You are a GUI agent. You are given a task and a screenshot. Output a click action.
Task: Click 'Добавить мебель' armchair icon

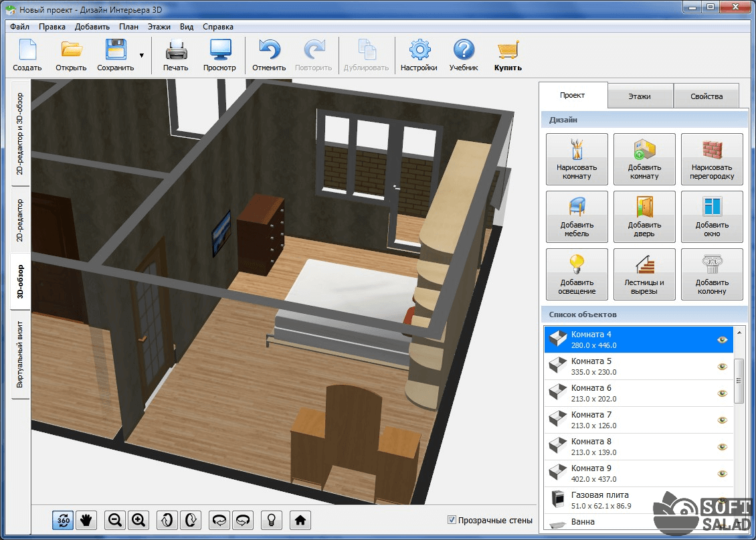[x=577, y=217]
